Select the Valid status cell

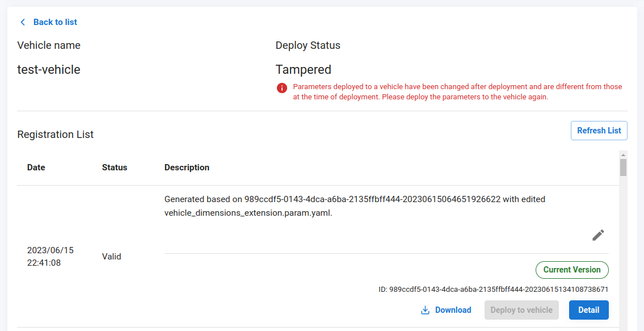(x=111, y=256)
